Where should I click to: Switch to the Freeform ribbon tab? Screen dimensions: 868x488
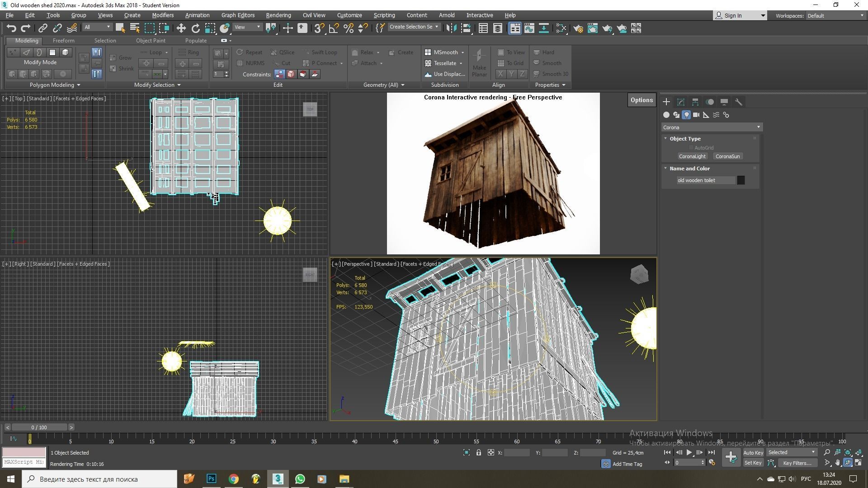(63, 41)
